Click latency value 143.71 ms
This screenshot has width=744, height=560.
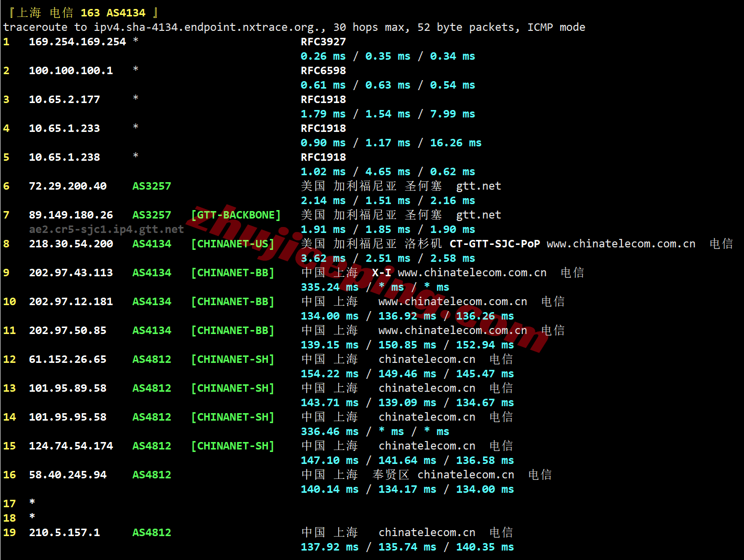click(x=330, y=403)
